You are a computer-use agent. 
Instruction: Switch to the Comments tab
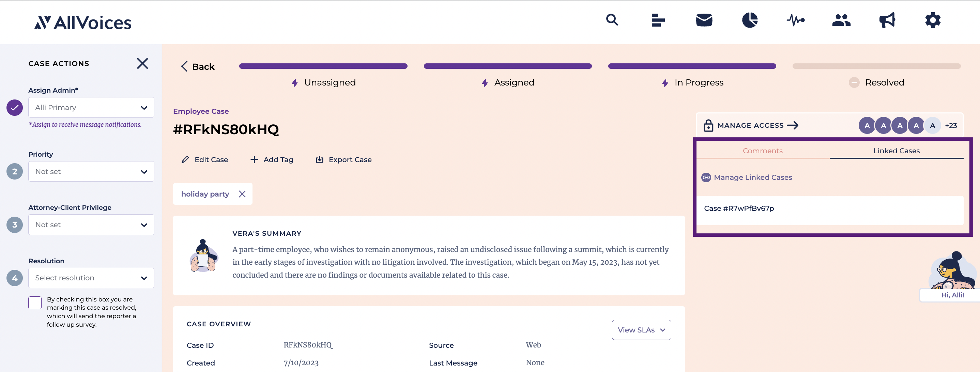pyautogui.click(x=762, y=151)
